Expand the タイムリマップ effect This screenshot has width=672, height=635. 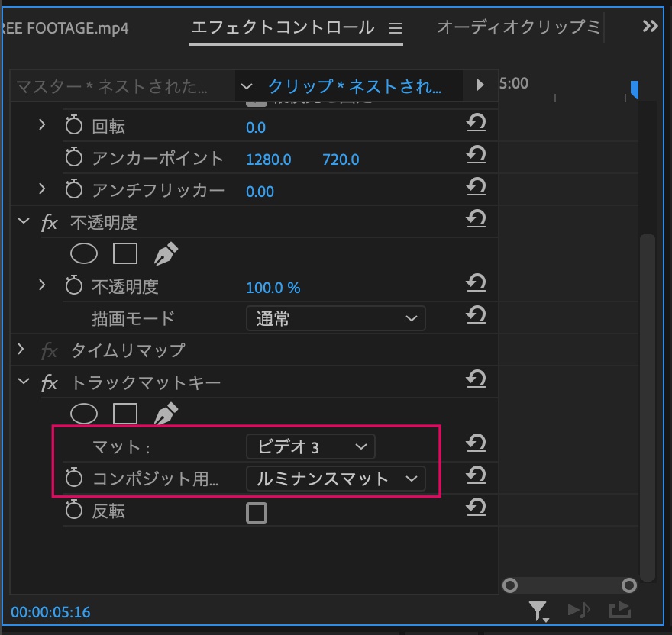coord(21,350)
